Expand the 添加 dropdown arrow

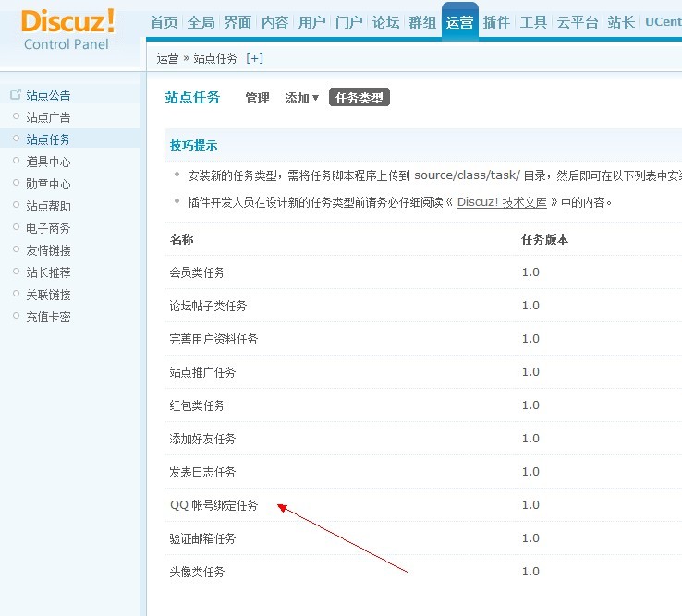coord(316,98)
